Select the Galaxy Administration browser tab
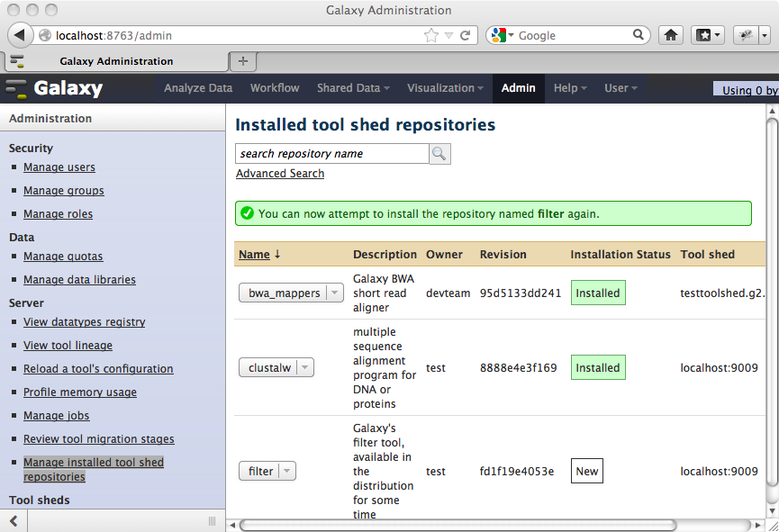779x532 pixels. [117, 61]
